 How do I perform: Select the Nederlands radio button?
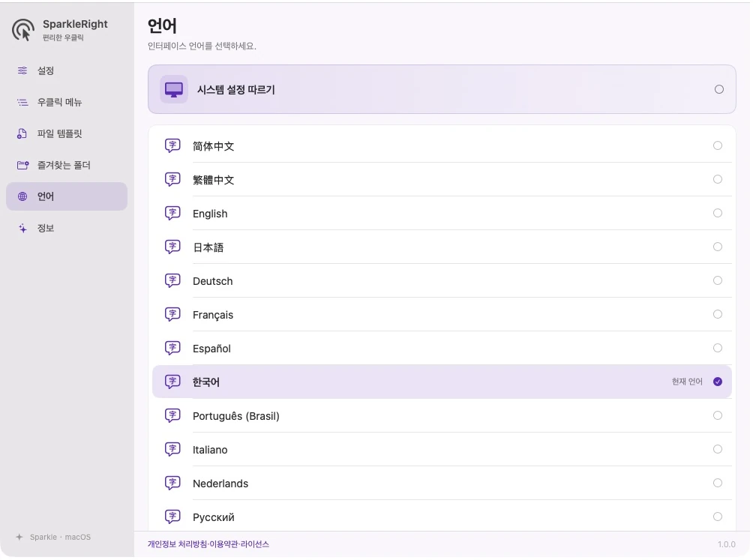tap(718, 483)
